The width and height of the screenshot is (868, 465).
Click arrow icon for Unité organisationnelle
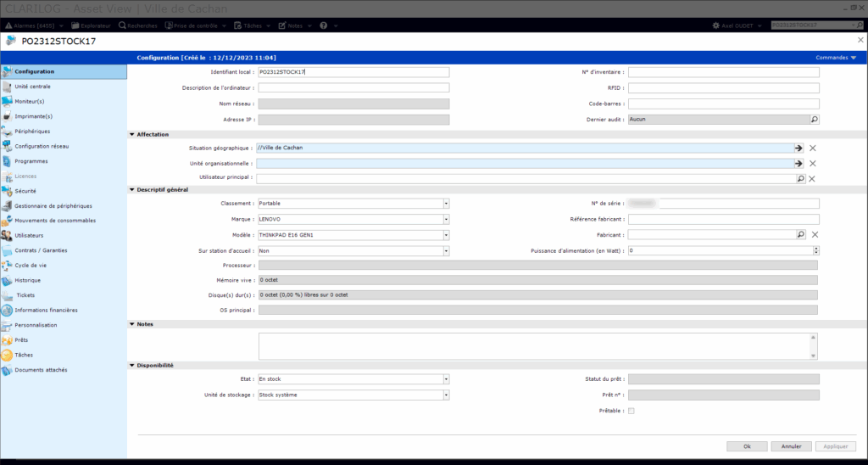pos(798,164)
